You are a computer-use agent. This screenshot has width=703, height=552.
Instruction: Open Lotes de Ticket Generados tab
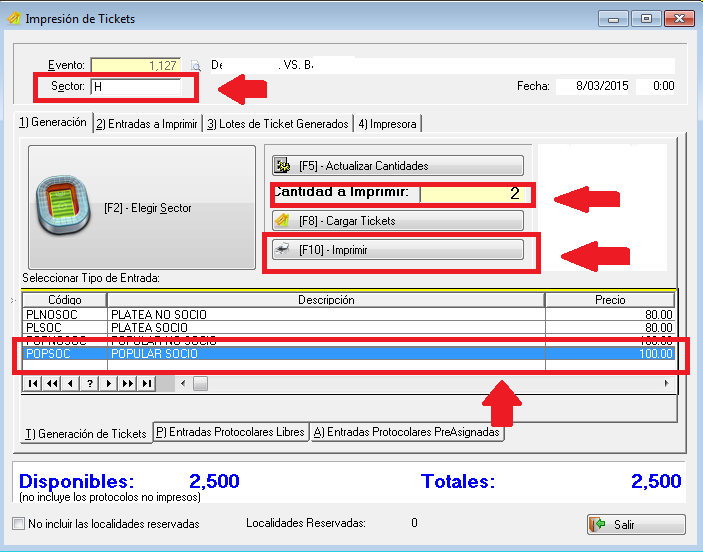point(277,124)
